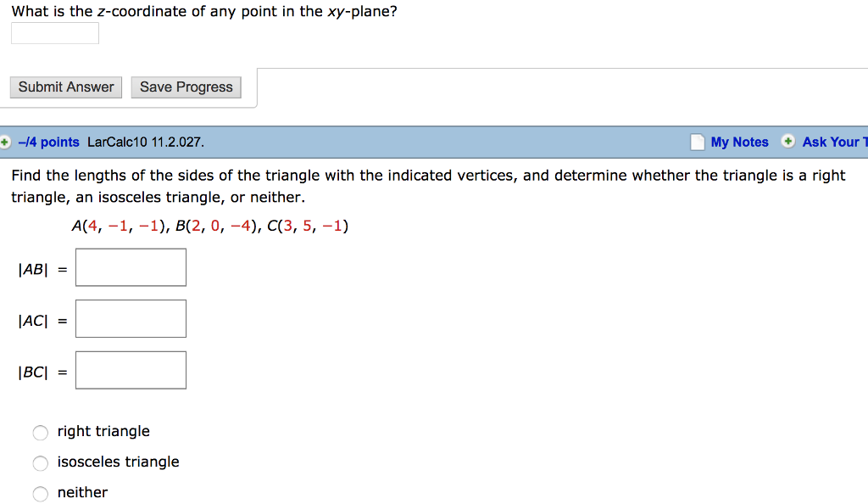Click the My Notes notepad page icon
This screenshot has width=868, height=504.
[x=697, y=141]
